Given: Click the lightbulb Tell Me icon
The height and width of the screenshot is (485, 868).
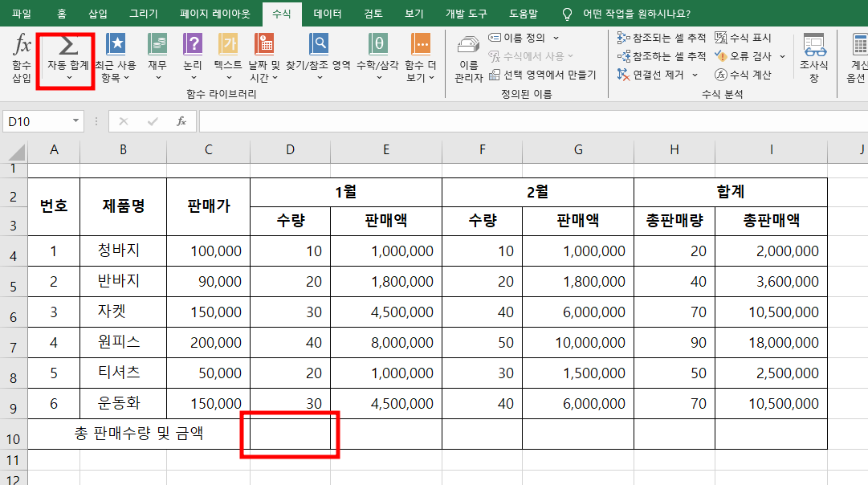Looking at the screenshot, I should (x=567, y=14).
